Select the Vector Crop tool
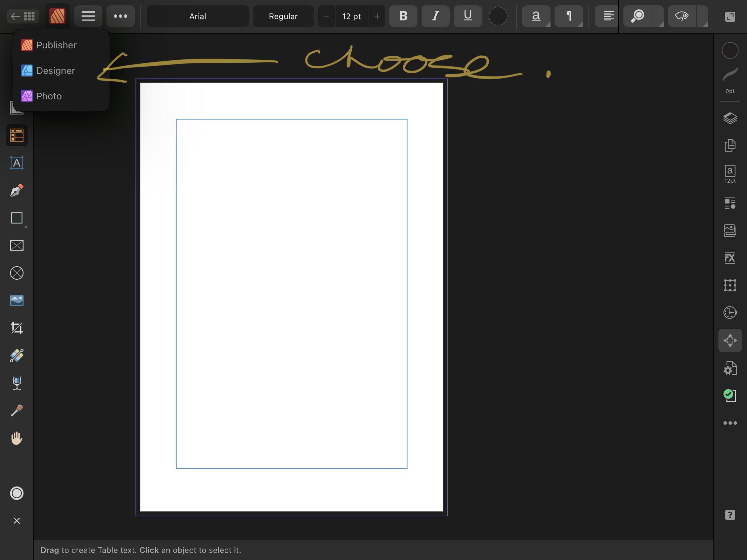The width and height of the screenshot is (747, 560). 16,328
